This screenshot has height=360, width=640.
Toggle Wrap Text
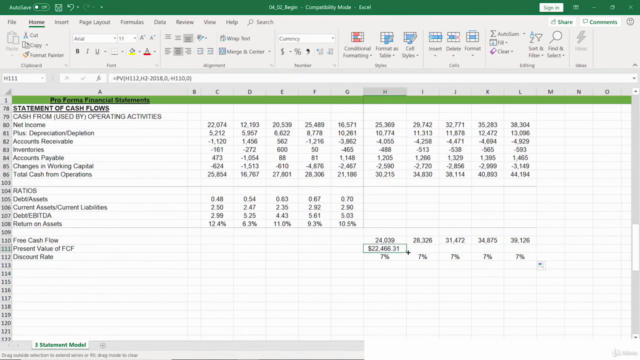click(x=235, y=38)
